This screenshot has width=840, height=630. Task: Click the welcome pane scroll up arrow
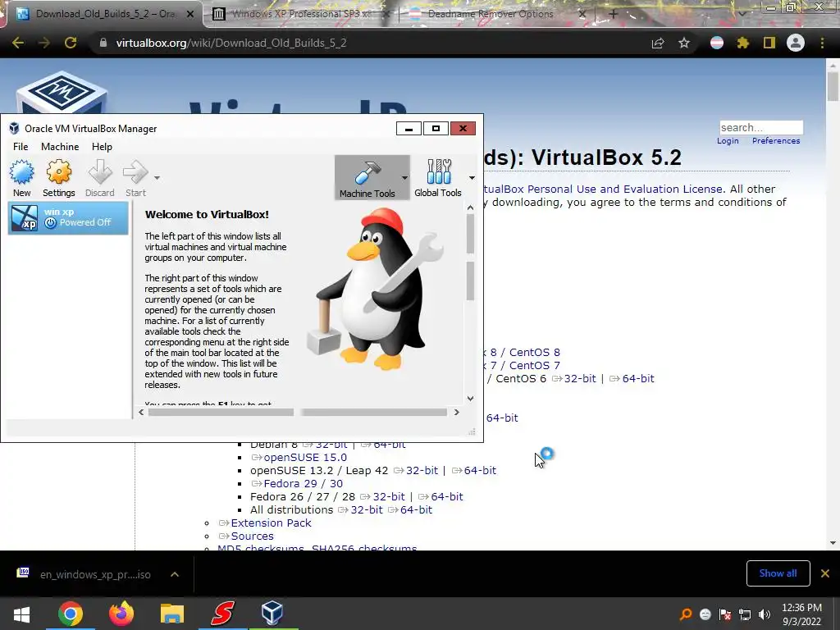click(x=470, y=208)
